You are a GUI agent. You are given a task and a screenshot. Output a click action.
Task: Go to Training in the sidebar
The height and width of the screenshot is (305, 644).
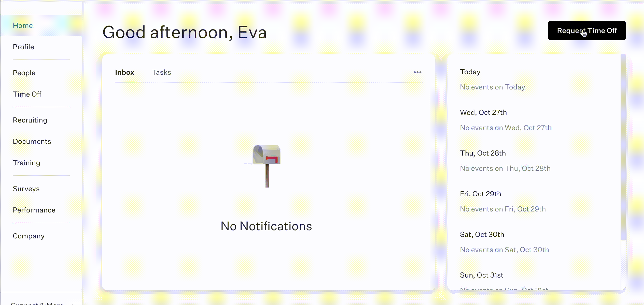click(x=26, y=163)
